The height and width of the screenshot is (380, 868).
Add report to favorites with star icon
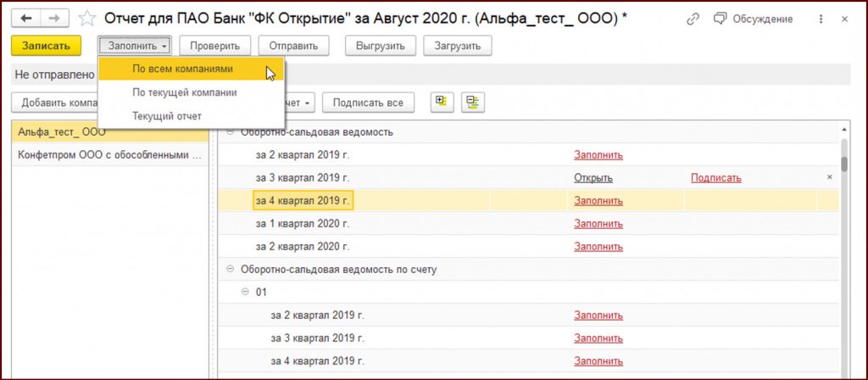coord(86,19)
